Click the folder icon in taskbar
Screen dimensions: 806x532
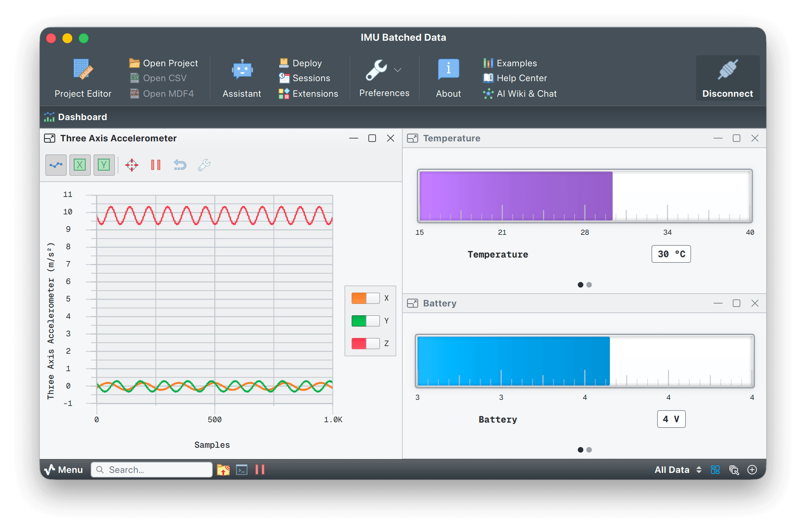click(x=223, y=470)
